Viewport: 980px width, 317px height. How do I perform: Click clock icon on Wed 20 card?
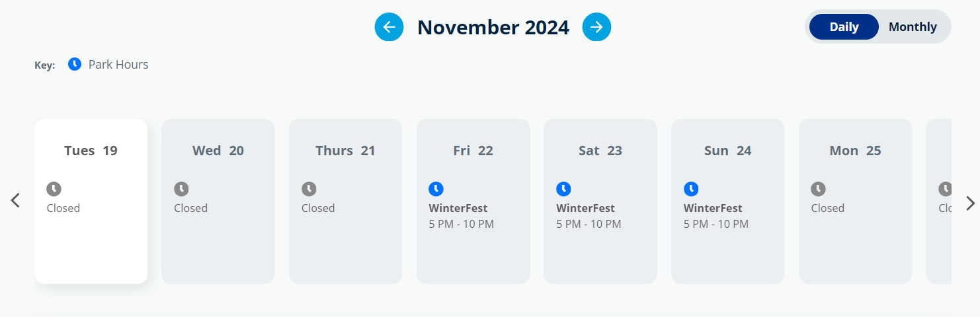tap(181, 190)
